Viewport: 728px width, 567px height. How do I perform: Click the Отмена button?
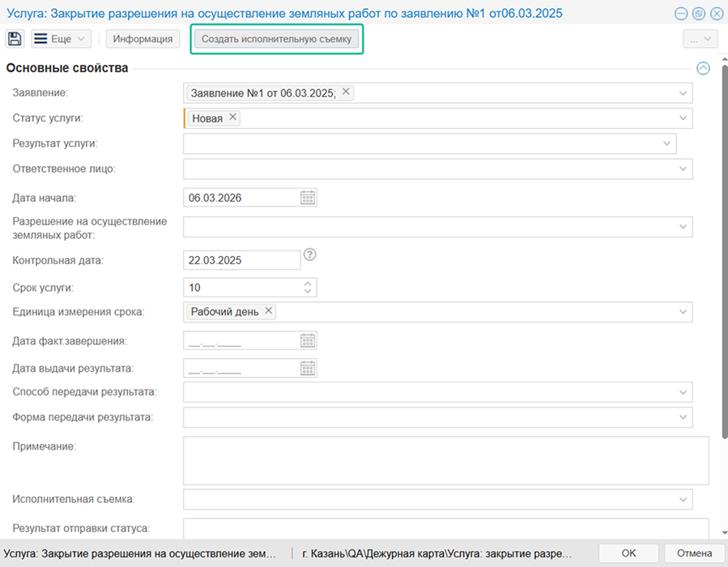coord(693,552)
